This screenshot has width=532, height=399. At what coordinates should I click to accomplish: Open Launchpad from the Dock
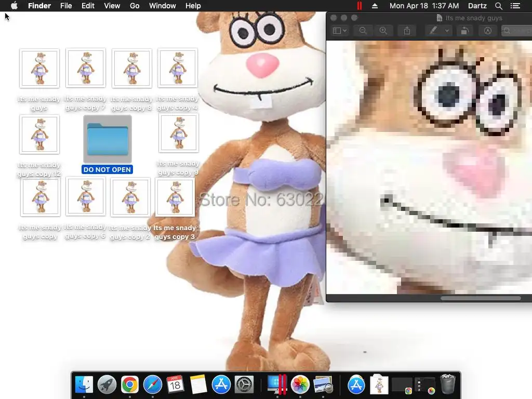point(107,385)
